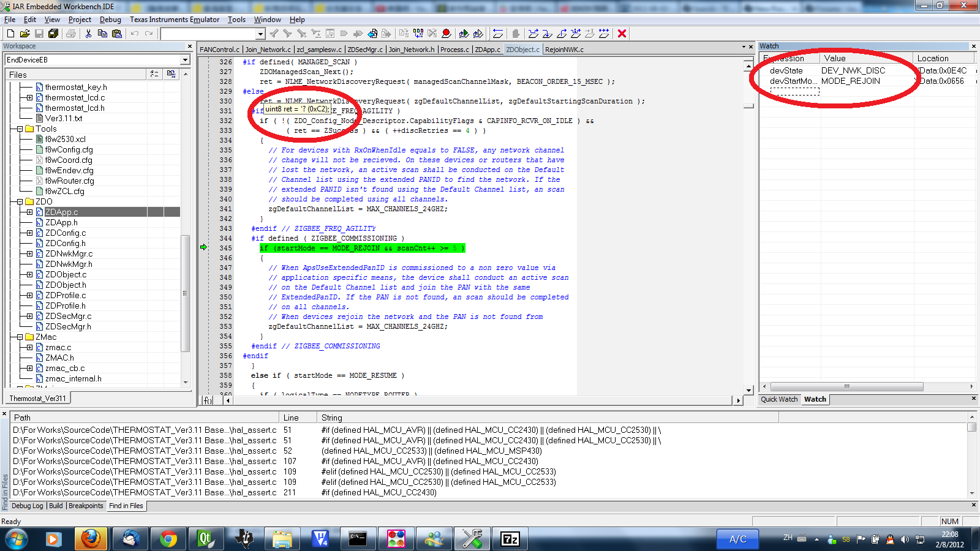Toggle breakpoint using the red dot icon
Screen dimensions: 980x551
(x=447, y=34)
